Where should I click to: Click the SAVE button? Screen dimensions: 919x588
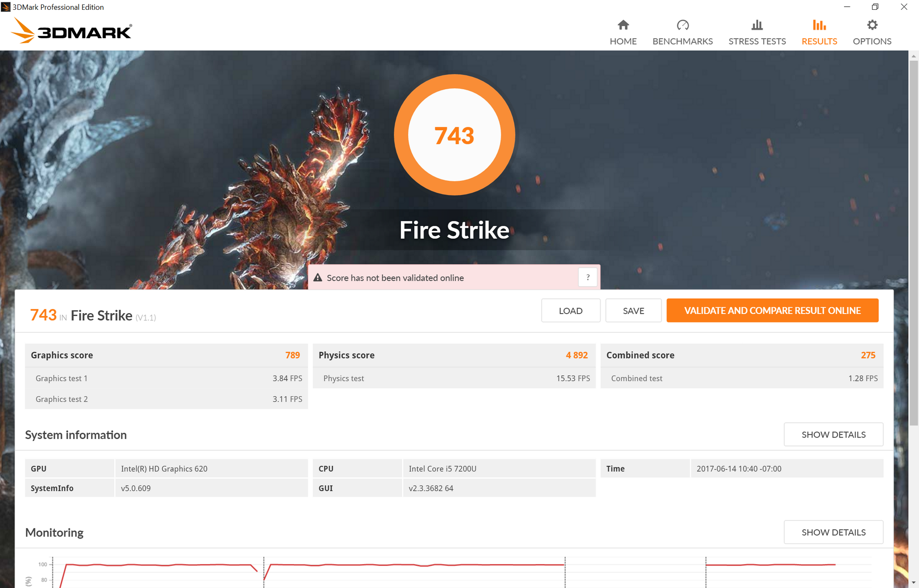(x=633, y=311)
